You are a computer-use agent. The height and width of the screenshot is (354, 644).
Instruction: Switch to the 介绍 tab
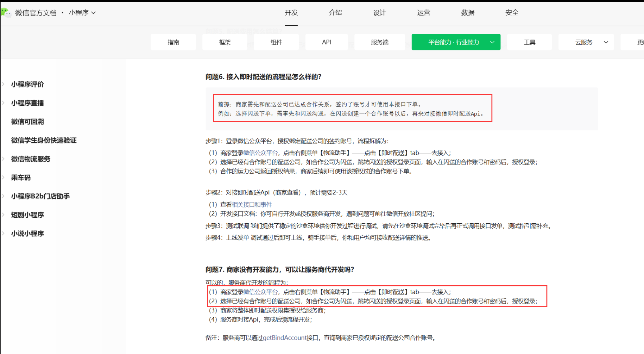tap(335, 13)
